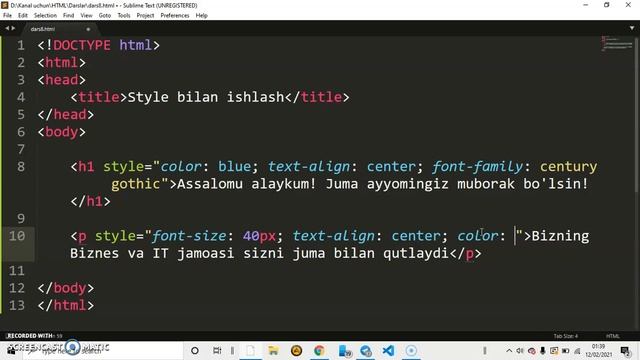The height and width of the screenshot is (360, 640).
Task: Open the notifications action center
Action: 625,351
